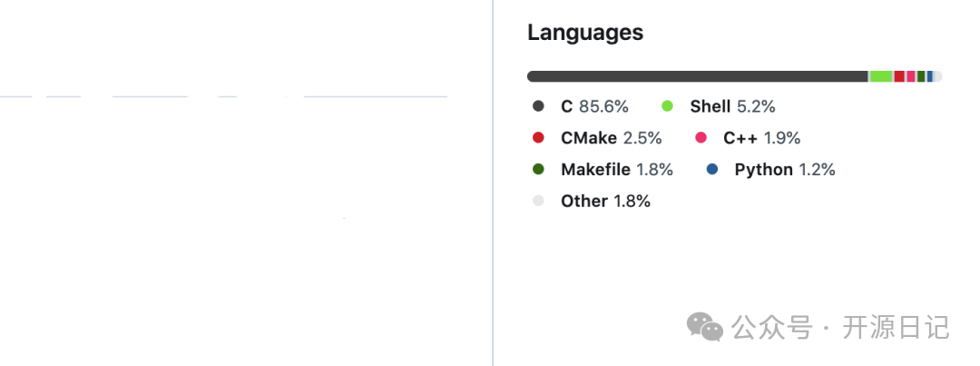Screen dimensions: 980x366
Task: Click the dark green Makefile dot
Action: click(x=538, y=169)
